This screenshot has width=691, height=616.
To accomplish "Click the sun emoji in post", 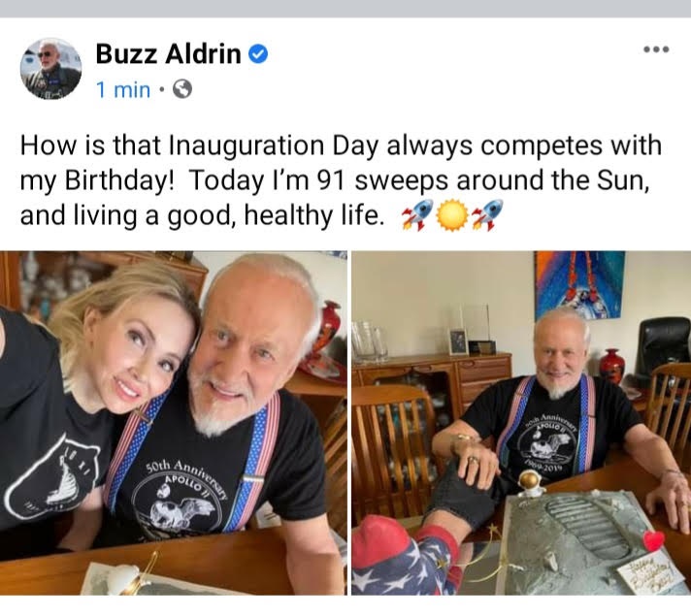I will pyautogui.click(x=452, y=215).
